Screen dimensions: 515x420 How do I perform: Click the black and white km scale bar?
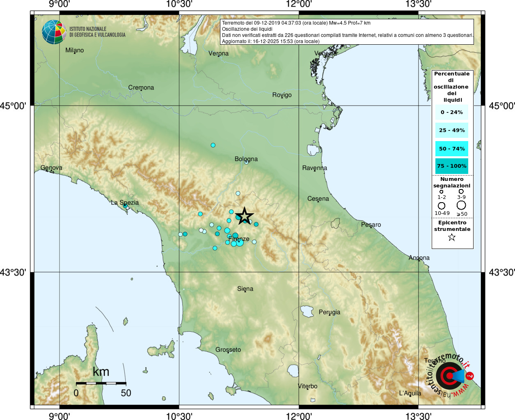[101, 383]
